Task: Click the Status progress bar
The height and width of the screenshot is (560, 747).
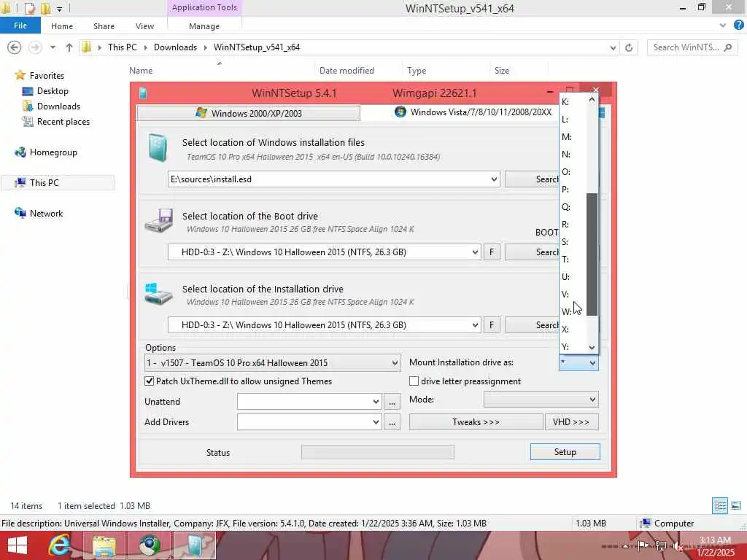Action: coord(378,452)
